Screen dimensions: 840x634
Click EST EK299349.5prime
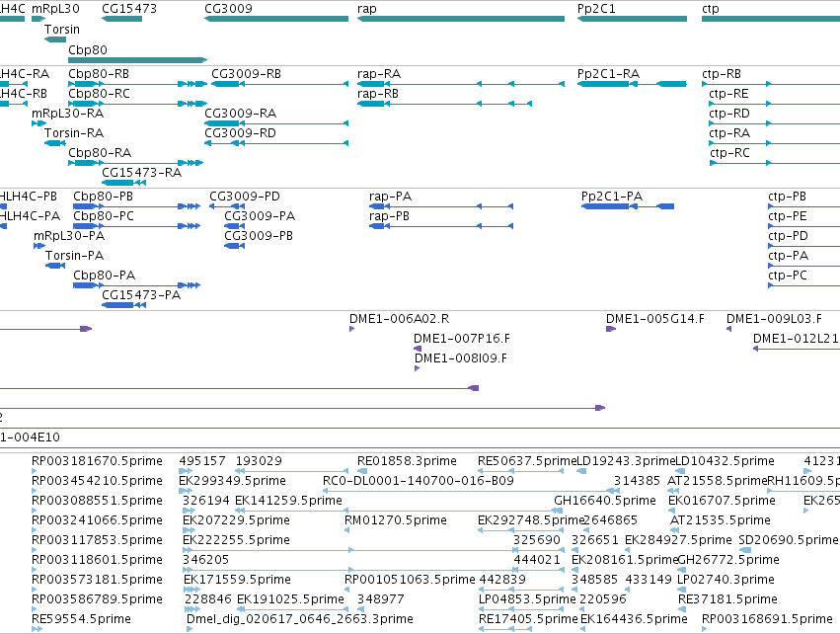pos(233,481)
